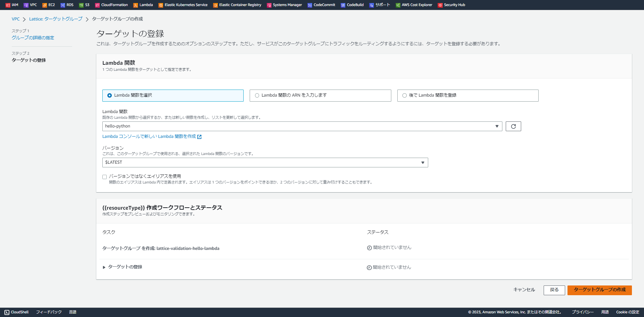
Task: Choose 'Lambda 関数の ARN を入力します' radio option
Action: (257, 96)
